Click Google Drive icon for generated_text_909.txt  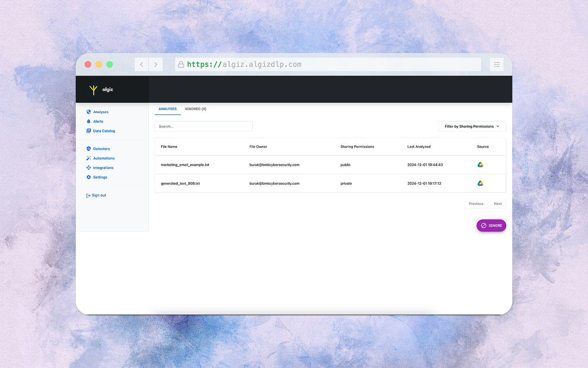[x=480, y=183]
